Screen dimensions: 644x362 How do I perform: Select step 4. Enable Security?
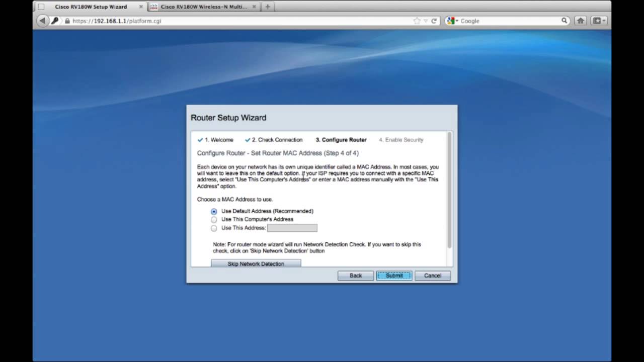coord(401,140)
